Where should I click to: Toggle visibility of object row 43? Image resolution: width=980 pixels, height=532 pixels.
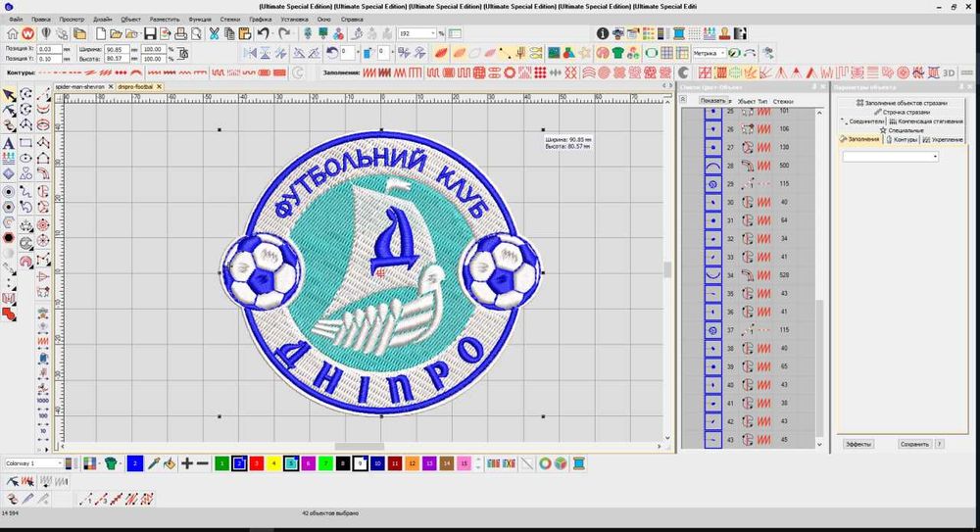pyautogui.click(x=713, y=440)
